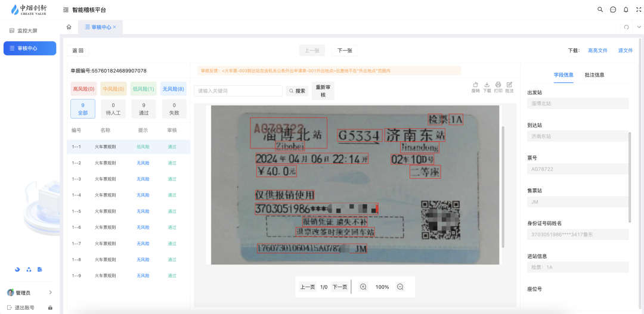The height and width of the screenshot is (314, 644).
Task: Zoom out with the minus magnifier icon
Action: [400, 287]
